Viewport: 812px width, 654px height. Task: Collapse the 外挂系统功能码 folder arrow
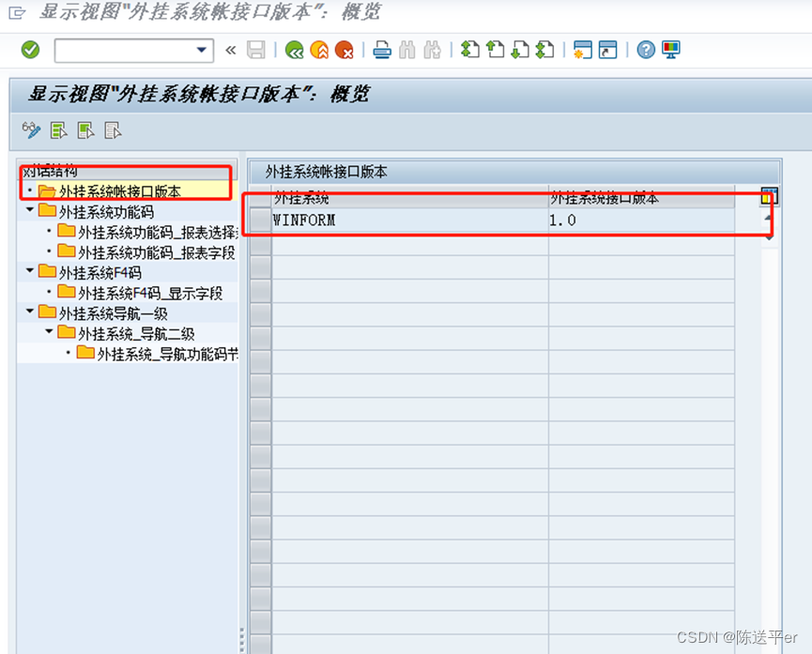pos(29,210)
